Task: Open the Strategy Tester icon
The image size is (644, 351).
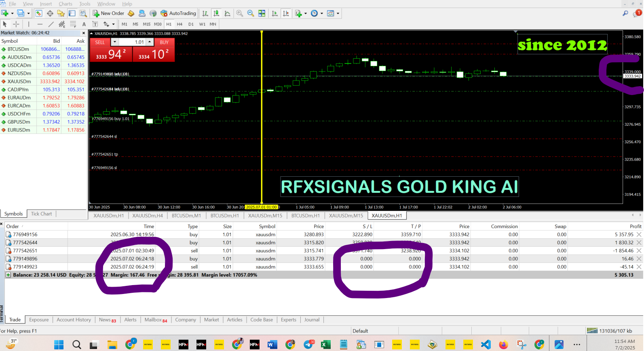Action: pyautogui.click(x=83, y=13)
